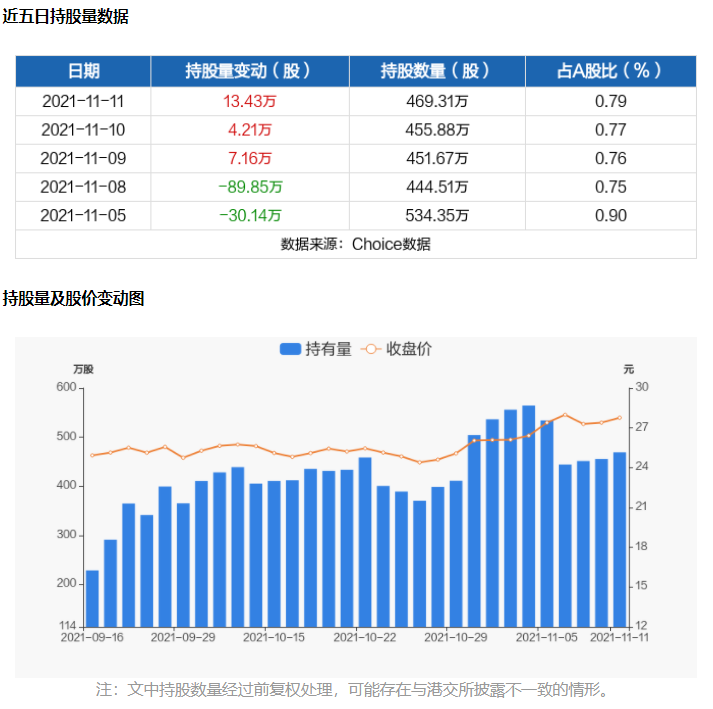Click the footnote starting with 注：文中持股数量
This screenshot has height=709, width=713.
tap(353, 690)
